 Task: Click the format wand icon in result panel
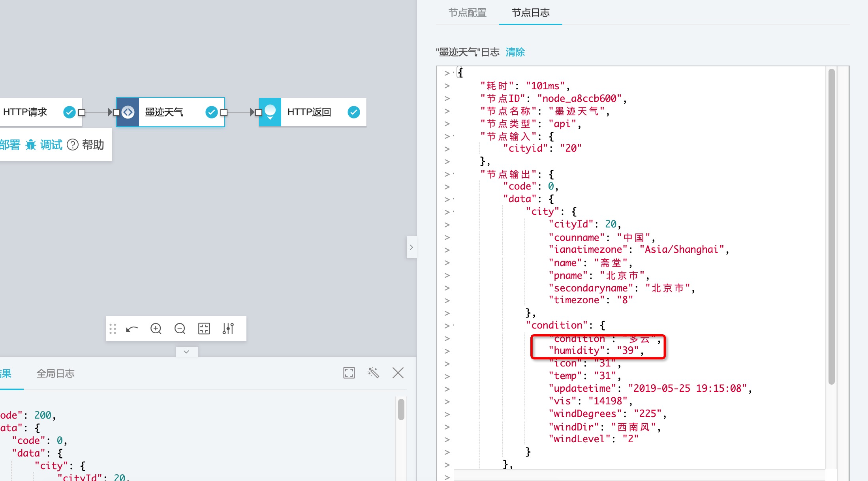(374, 373)
